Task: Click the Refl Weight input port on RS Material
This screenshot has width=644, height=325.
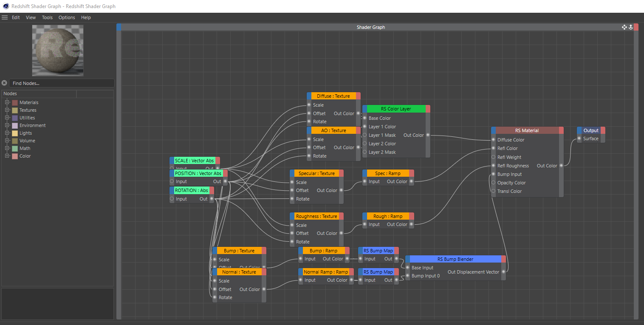Action: (493, 157)
